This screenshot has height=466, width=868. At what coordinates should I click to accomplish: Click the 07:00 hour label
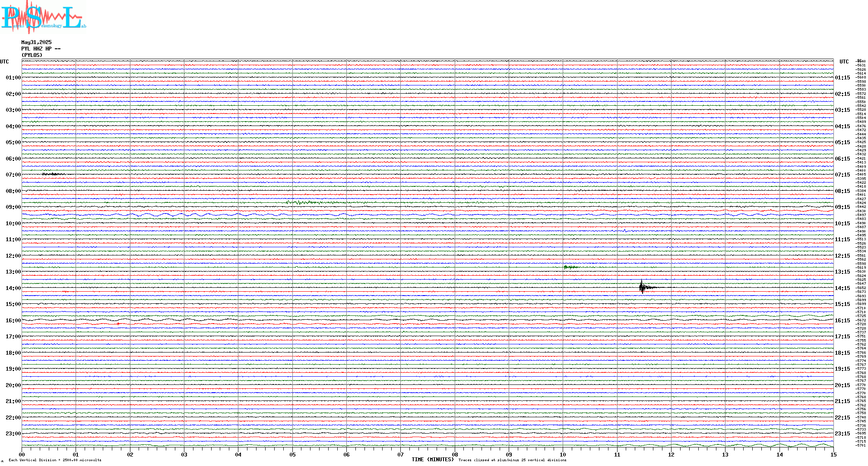click(13, 175)
